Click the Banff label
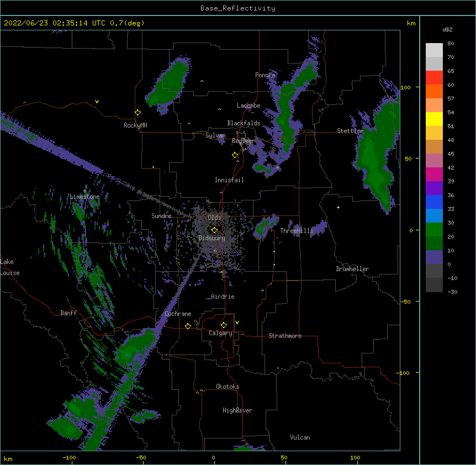 click(68, 313)
